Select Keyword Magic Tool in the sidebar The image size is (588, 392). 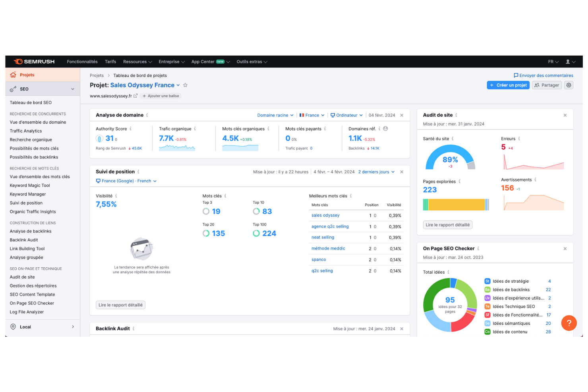29,185
